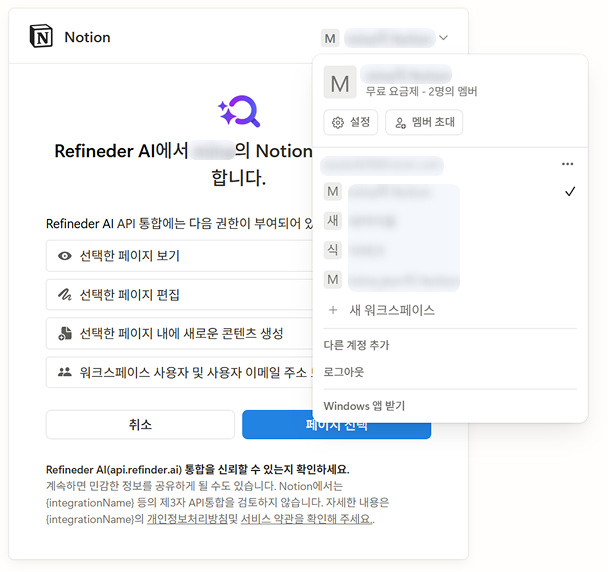Viewport: 608px width, 572px height.
Task: Click 선택한 페이지 보기 permission row
Action: click(179, 256)
